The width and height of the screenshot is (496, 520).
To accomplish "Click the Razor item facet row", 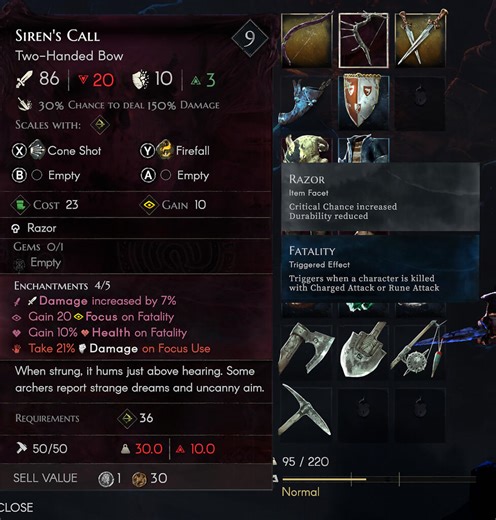I will point(135,228).
